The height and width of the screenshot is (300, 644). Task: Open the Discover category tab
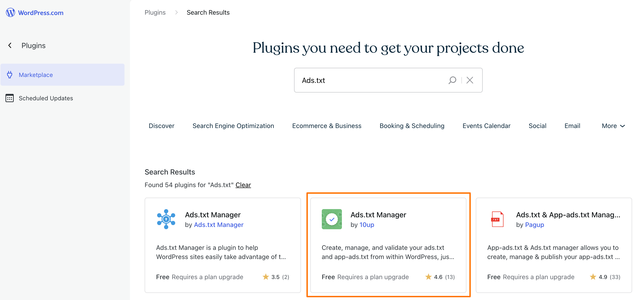[x=162, y=126]
